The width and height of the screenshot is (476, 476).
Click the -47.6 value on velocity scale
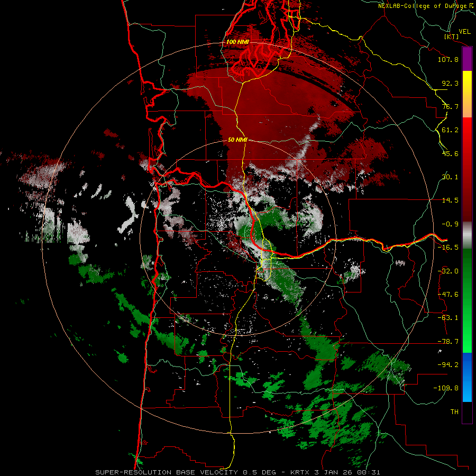click(x=448, y=295)
